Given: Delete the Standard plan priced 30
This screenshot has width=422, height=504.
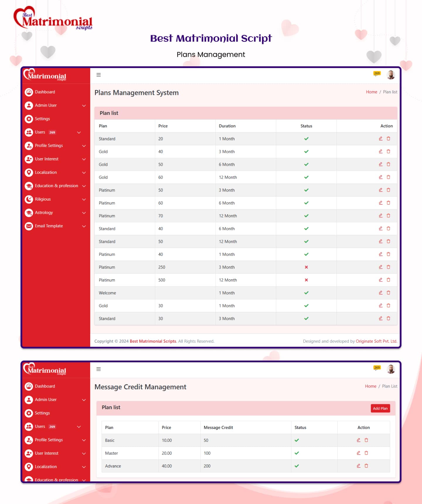Looking at the screenshot, I should pyautogui.click(x=388, y=318).
